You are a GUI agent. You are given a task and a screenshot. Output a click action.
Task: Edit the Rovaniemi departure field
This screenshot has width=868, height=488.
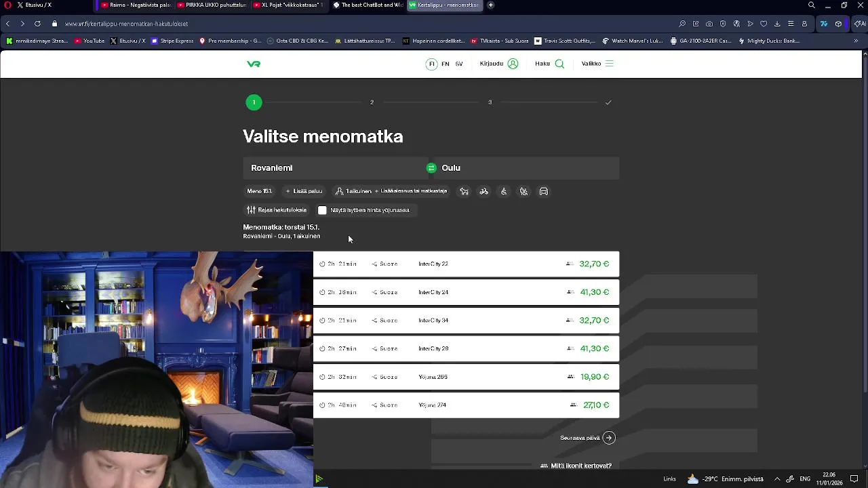tap(334, 168)
